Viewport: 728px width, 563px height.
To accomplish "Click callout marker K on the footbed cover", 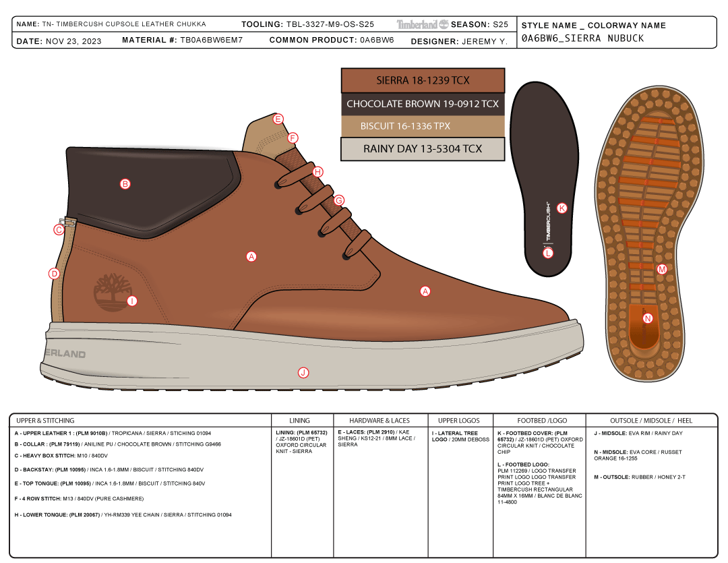I will [562, 208].
